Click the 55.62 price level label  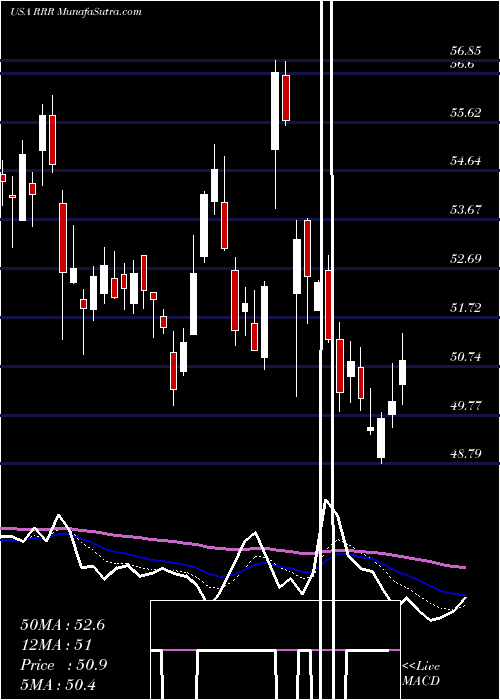click(x=466, y=112)
